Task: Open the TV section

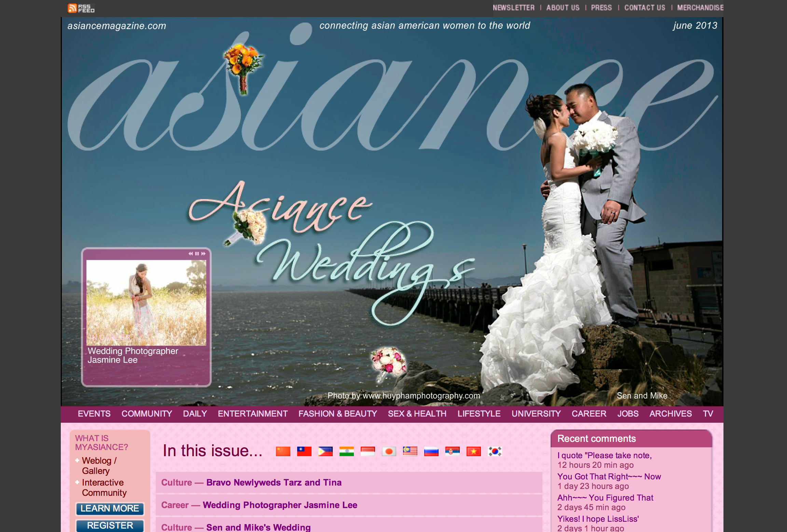Action: pyautogui.click(x=708, y=414)
